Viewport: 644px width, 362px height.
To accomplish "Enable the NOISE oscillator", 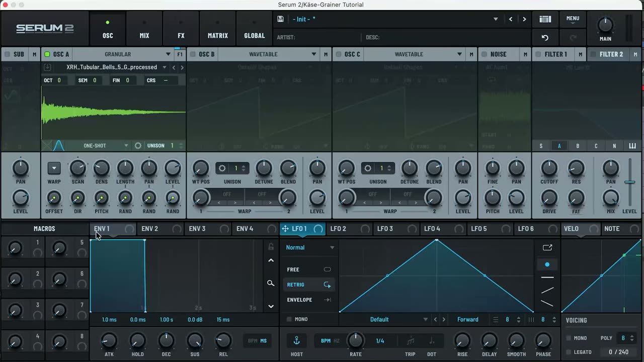I will click(485, 54).
